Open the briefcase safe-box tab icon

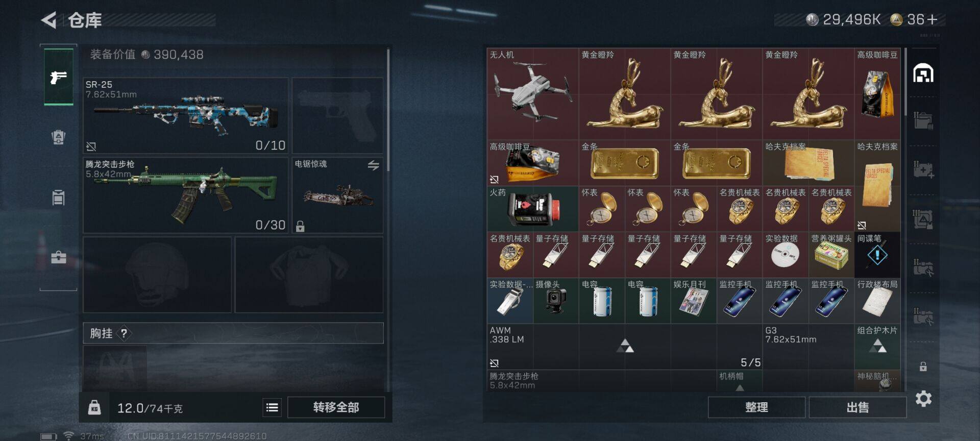(x=59, y=257)
